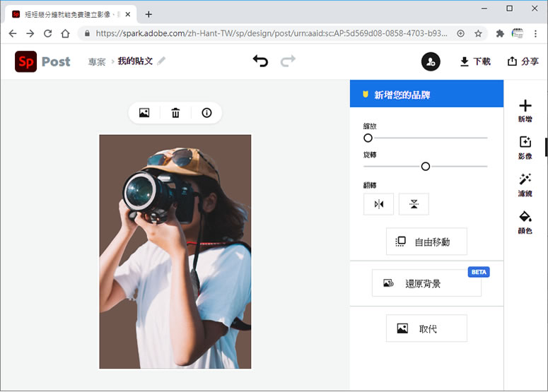Open a new browser tab
Viewport: 548px width, 392px height.
(148, 14)
